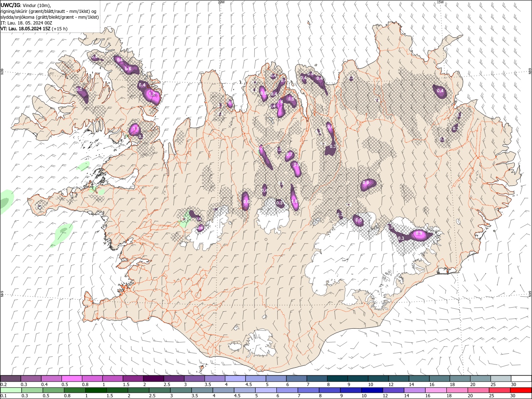Image resolution: width=532 pixels, height=399 pixels.
Task: Select the dark blue 10–12 swatch in rain scale
Action: [372, 390]
